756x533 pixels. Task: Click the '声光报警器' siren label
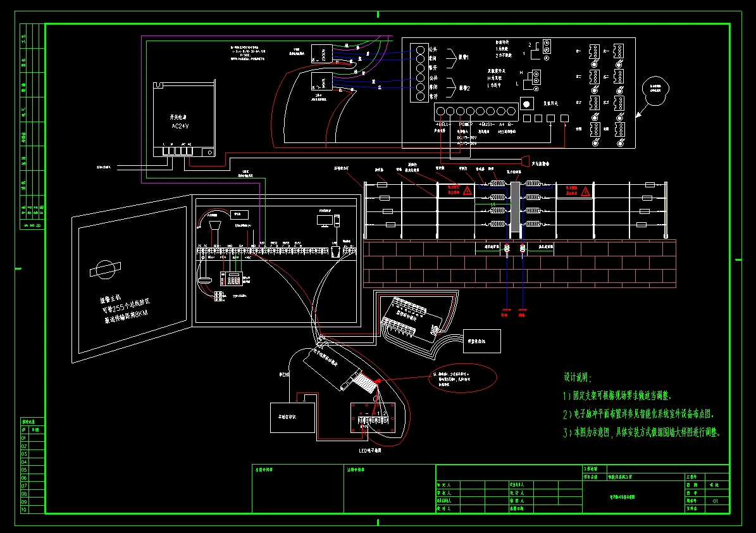point(540,164)
